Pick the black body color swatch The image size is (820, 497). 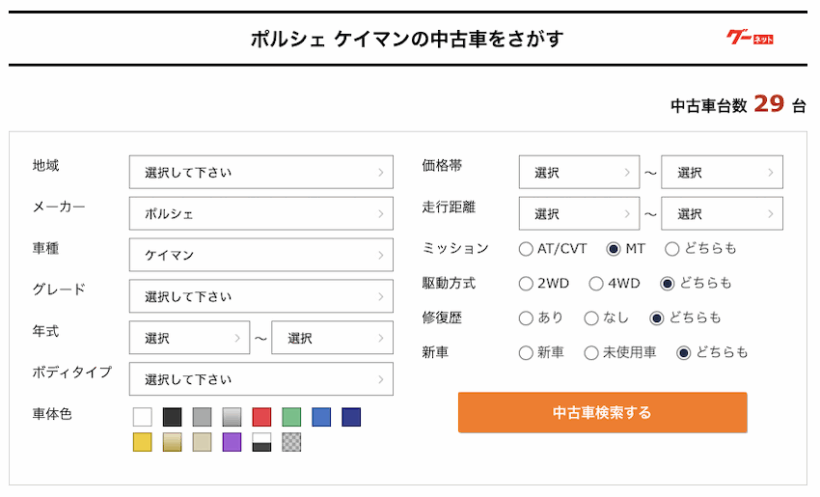point(172,417)
